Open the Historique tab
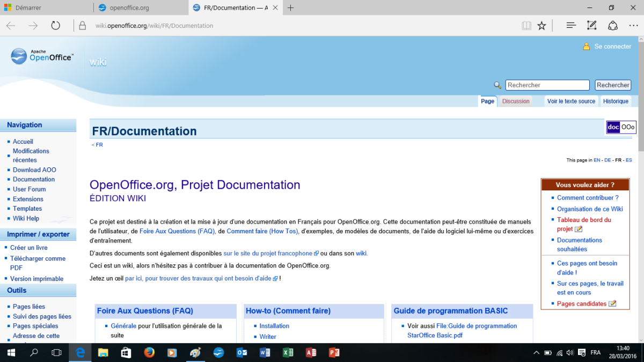This screenshot has width=644, height=362. coord(616,101)
